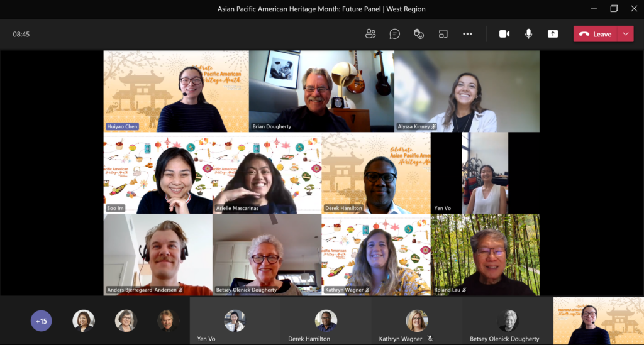Click the share content icon
The image size is (644, 345).
tap(553, 34)
